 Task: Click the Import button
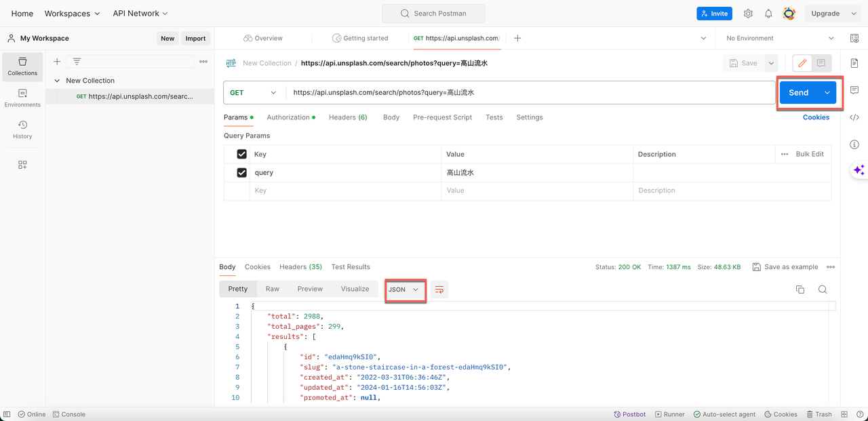[195, 39]
